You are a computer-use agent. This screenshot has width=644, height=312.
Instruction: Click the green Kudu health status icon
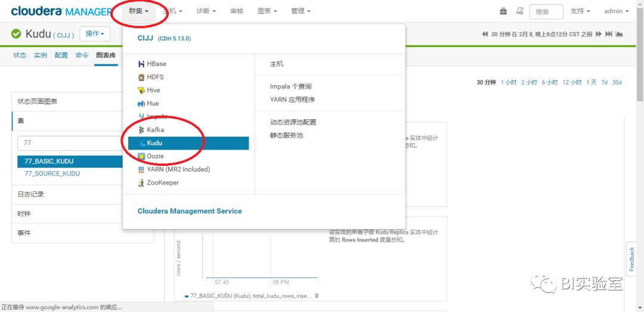[x=17, y=34]
